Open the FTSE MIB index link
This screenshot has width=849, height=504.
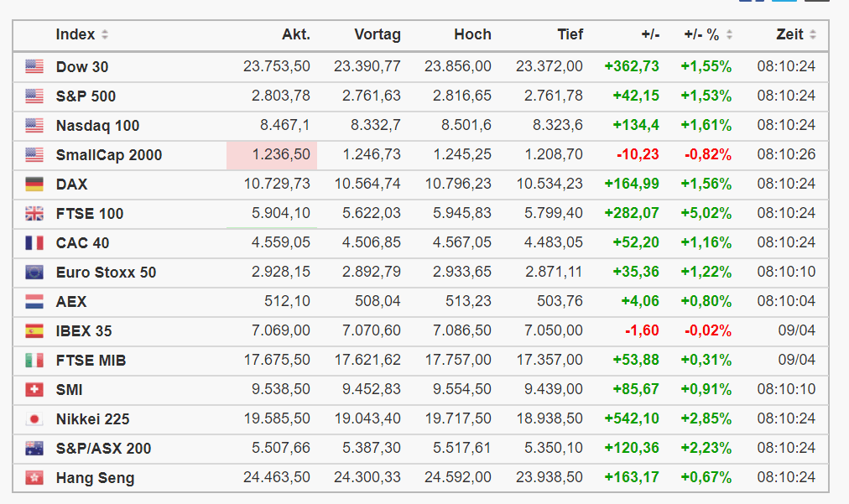point(91,361)
